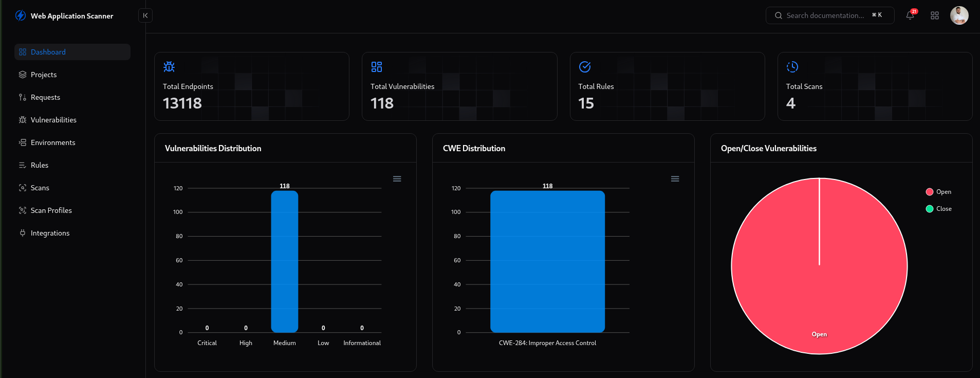Open the CWE Distribution chart hamburger menu
Screen dimensions: 980x378
pyautogui.click(x=675, y=179)
